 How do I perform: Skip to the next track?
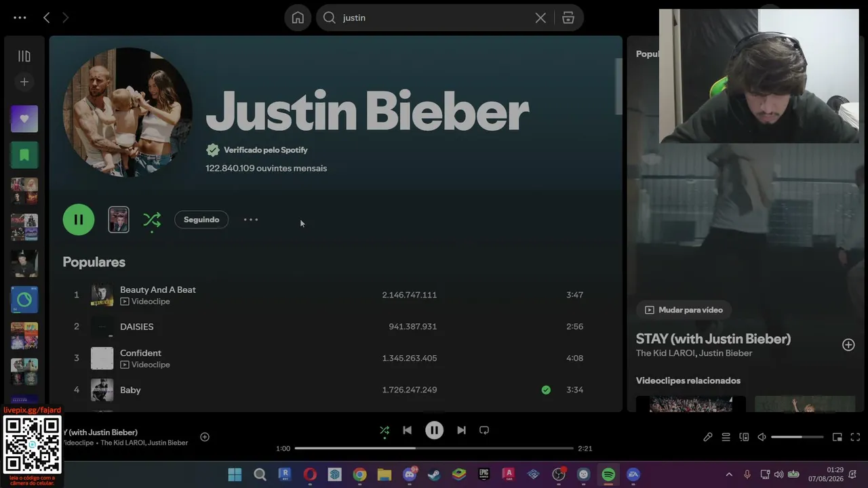pos(461,430)
